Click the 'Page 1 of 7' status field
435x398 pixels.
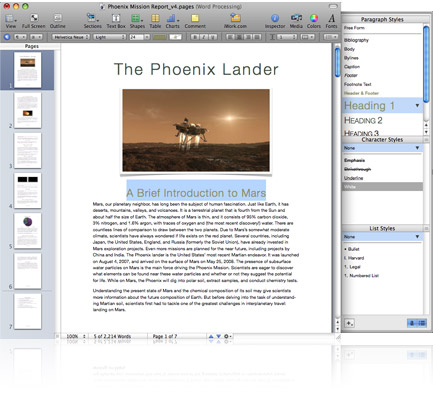(165, 337)
